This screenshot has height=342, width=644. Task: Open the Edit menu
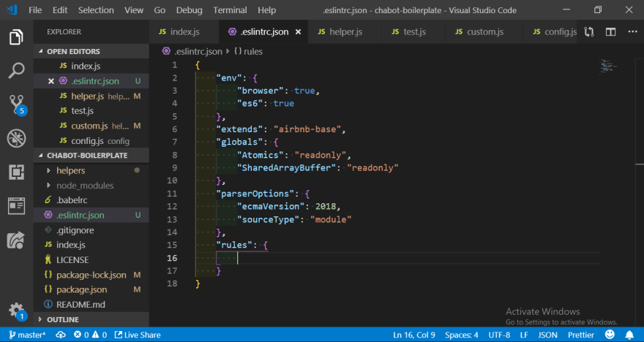(x=60, y=10)
